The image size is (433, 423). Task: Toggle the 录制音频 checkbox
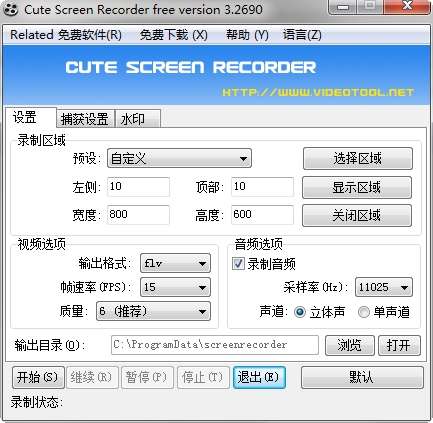[238, 264]
